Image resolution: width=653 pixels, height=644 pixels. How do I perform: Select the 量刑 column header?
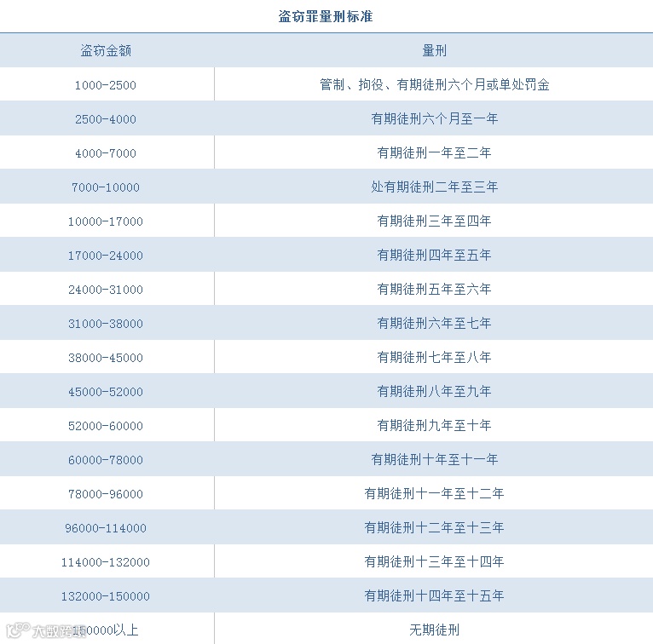coord(435,51)
